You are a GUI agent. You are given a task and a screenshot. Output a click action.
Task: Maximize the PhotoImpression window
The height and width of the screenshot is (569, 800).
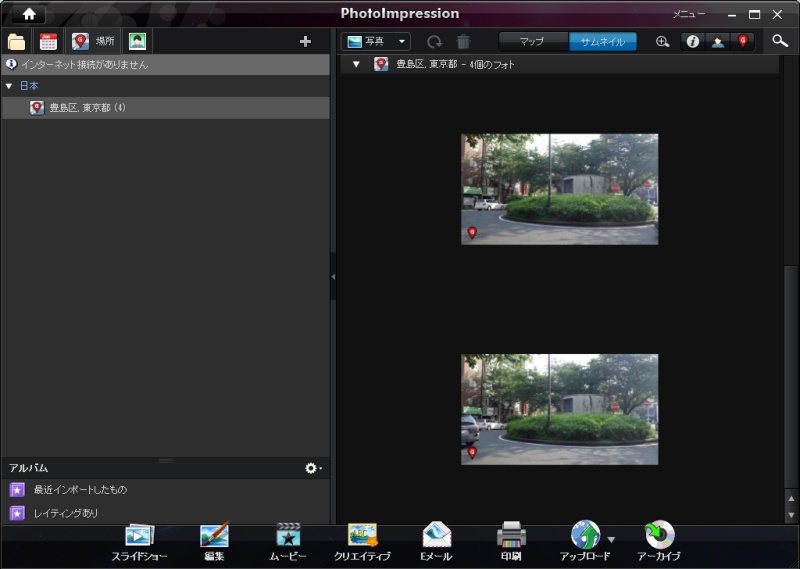[x=754, y=14]
